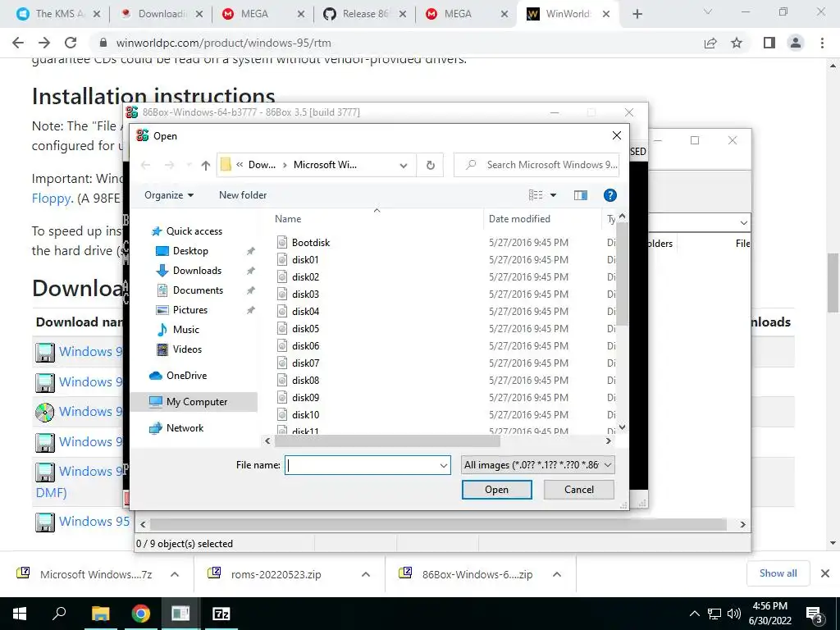
Task: Select the disk06 file
Action: [305, 345]
